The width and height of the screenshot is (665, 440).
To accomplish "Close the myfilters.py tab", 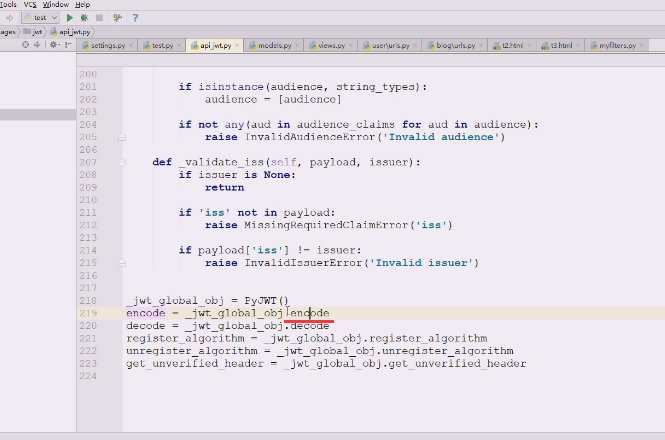I will 642,45.
